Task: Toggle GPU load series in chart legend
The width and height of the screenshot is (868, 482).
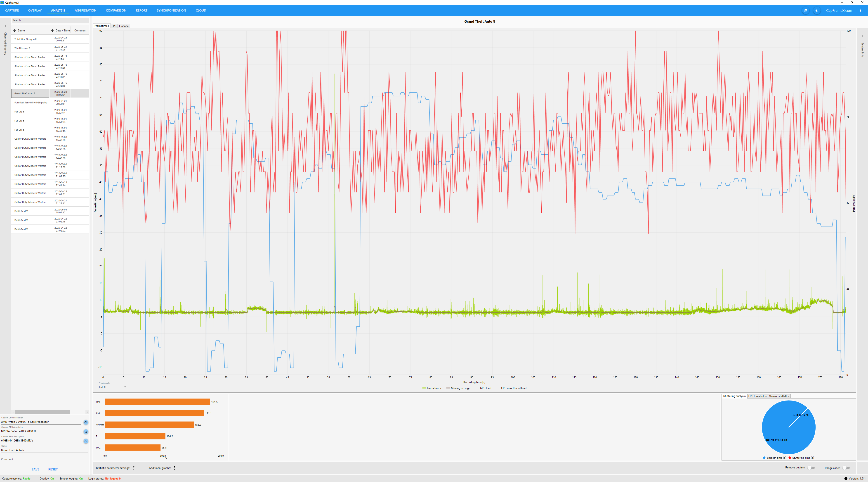Action: tap(485, 388)
